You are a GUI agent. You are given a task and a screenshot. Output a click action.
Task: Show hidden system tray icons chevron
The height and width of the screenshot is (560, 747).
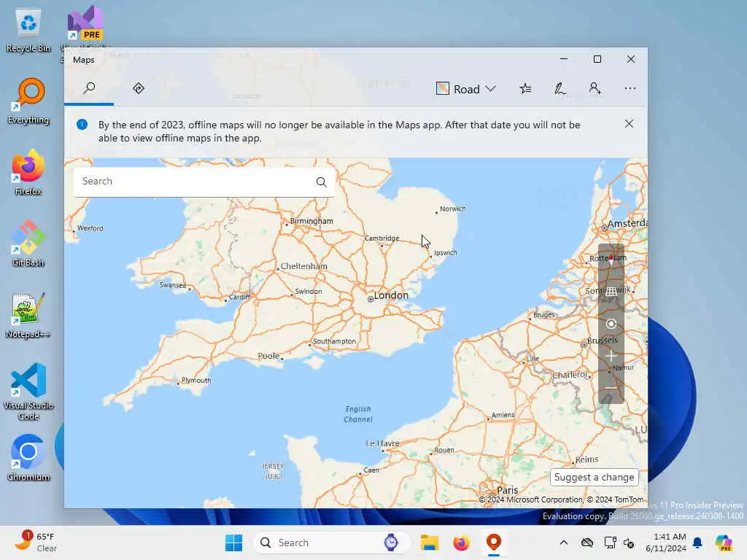coord(564,542)
